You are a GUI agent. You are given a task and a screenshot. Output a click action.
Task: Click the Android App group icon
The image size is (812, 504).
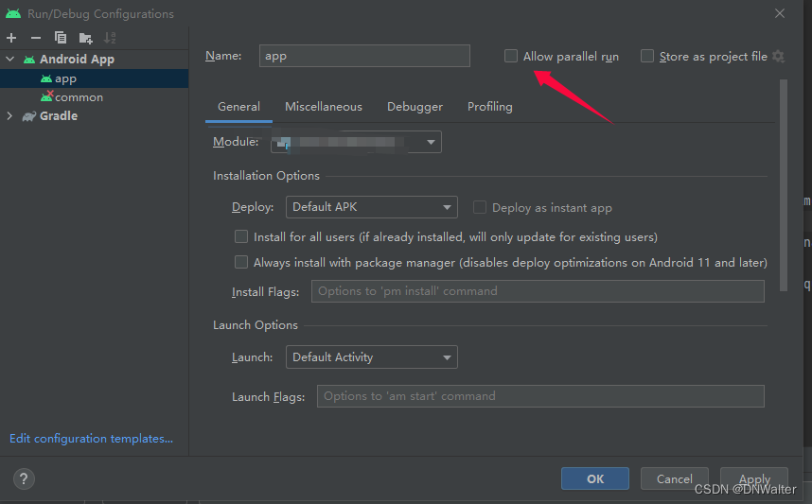coord(29,60)
